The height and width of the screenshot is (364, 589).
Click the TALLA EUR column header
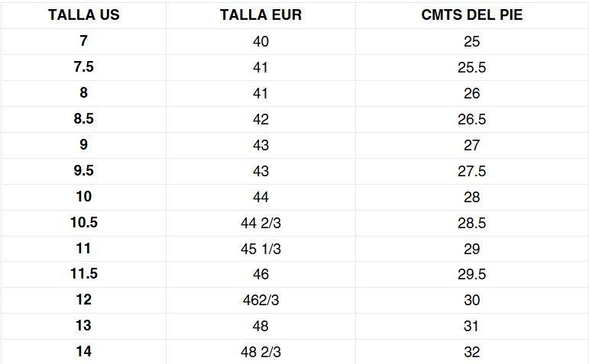(x=261, y=15)
